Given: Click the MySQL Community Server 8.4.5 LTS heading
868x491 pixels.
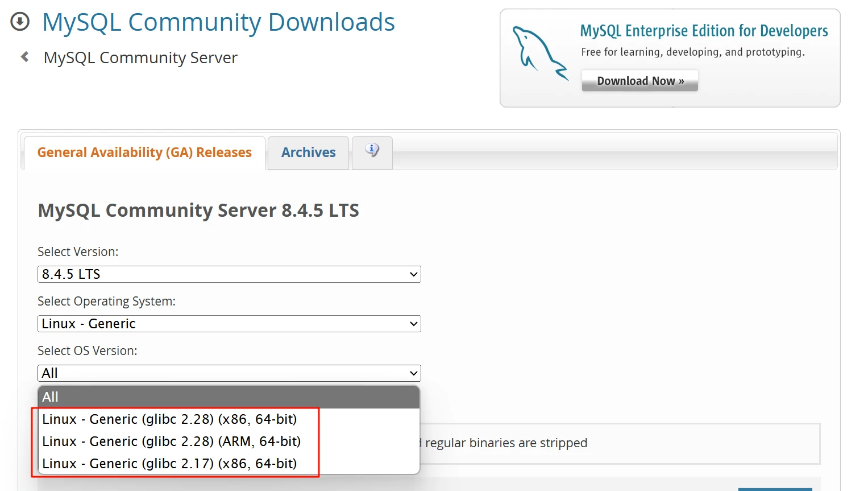Looking at the screenshot, I should [x=198, y=211].
